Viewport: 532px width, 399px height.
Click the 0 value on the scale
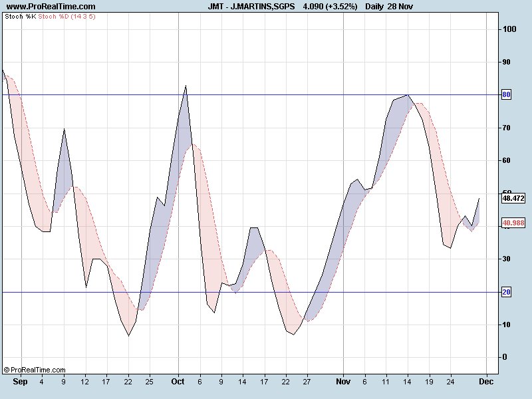coord(505,357)
